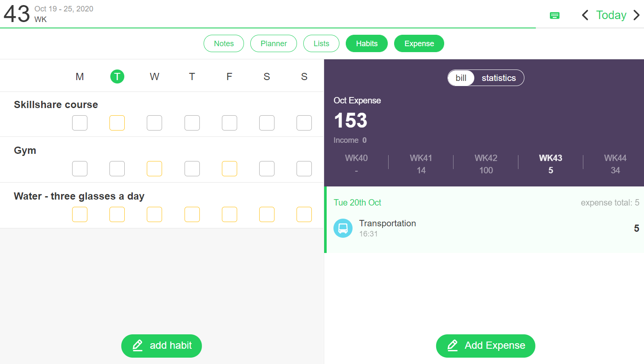Switch to the Habits tab
Viewport: 644px width, 364px height.
click(367, 43)
